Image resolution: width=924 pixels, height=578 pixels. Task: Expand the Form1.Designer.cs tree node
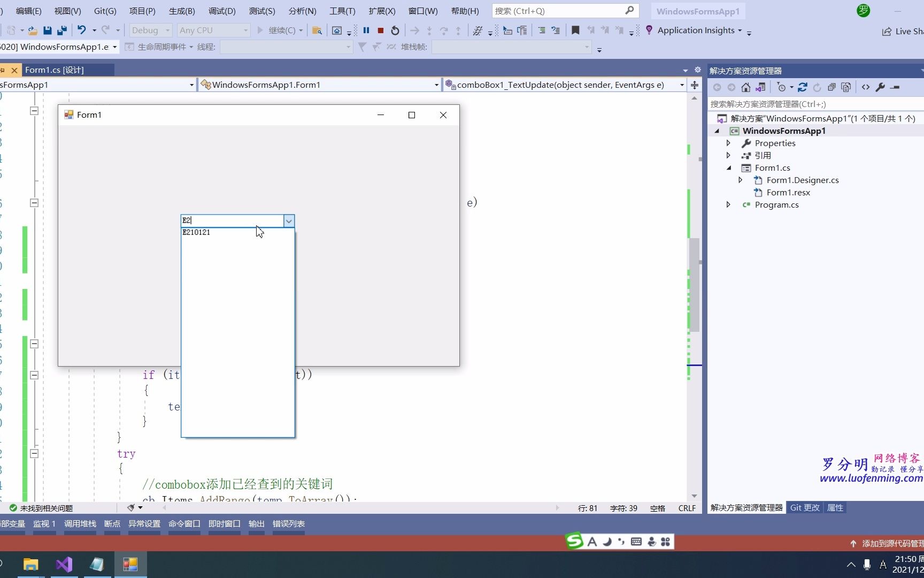(x=740, y=180)
